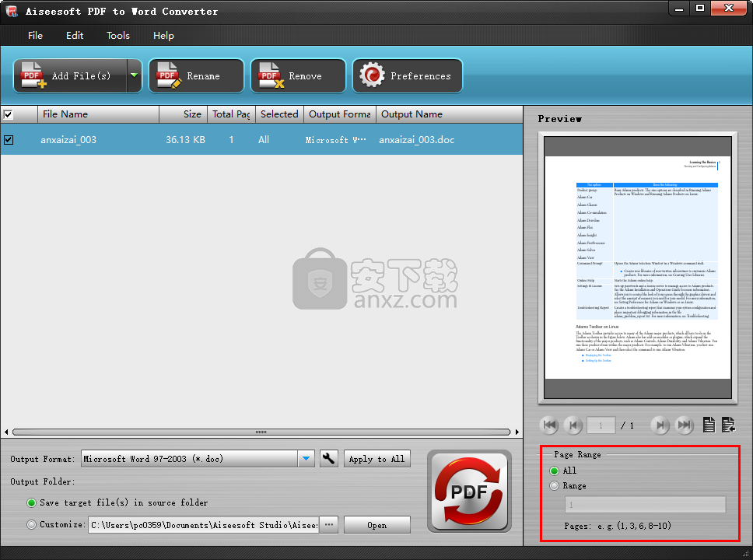Click the Remove PDF button
The height and width of the screenshot is (560, 753).
(x=298, y=76)
